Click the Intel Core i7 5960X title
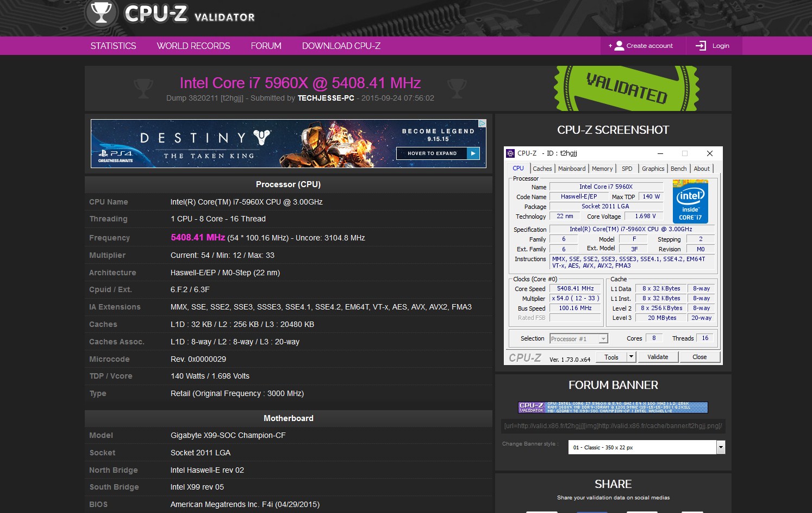Viewport: 812px width, 513px height. 300,83
